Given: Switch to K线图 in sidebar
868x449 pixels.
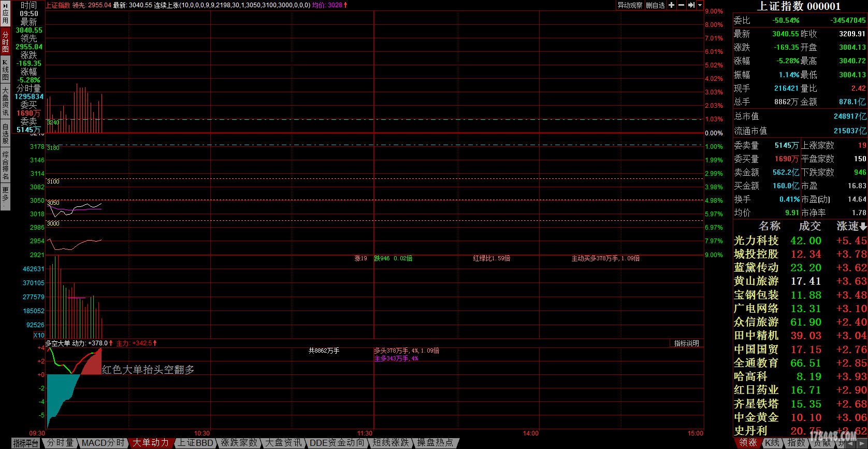Looking at the screenshot, I should click(x=5, y=69).
